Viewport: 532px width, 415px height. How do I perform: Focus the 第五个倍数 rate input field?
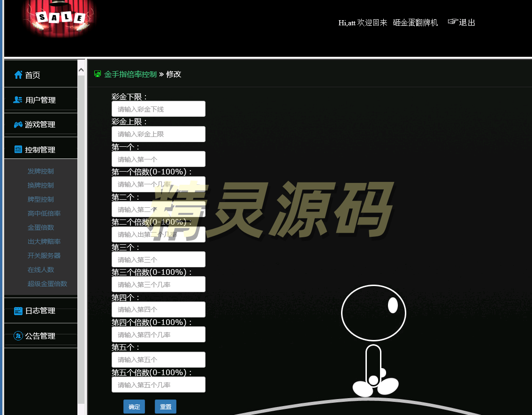point(158,385)
